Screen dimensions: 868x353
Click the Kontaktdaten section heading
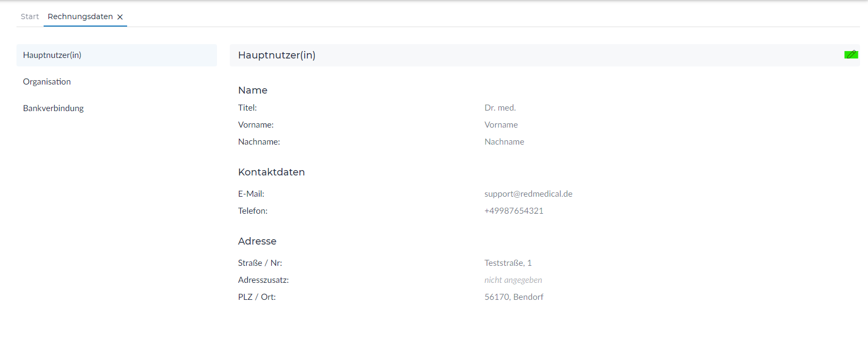pos(271,172)
